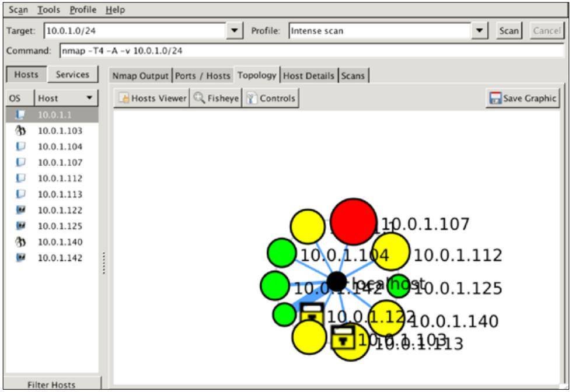Click the Scan button
Viewport: 572px width, 392px height.
point(509,31)
